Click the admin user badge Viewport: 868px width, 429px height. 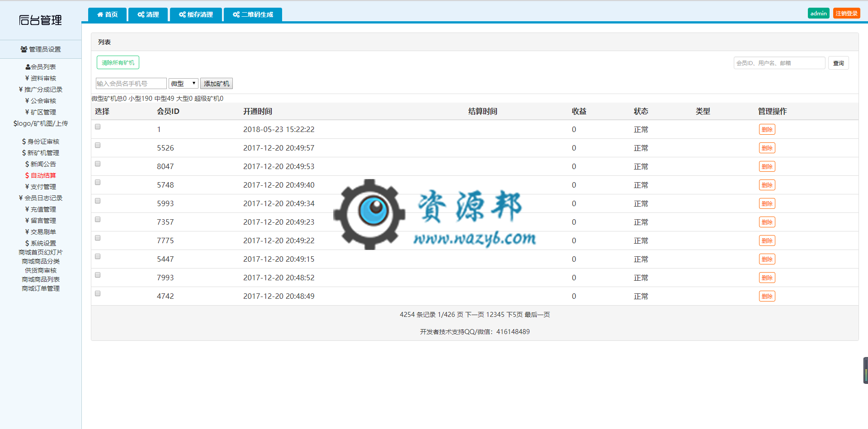(818, 14)
